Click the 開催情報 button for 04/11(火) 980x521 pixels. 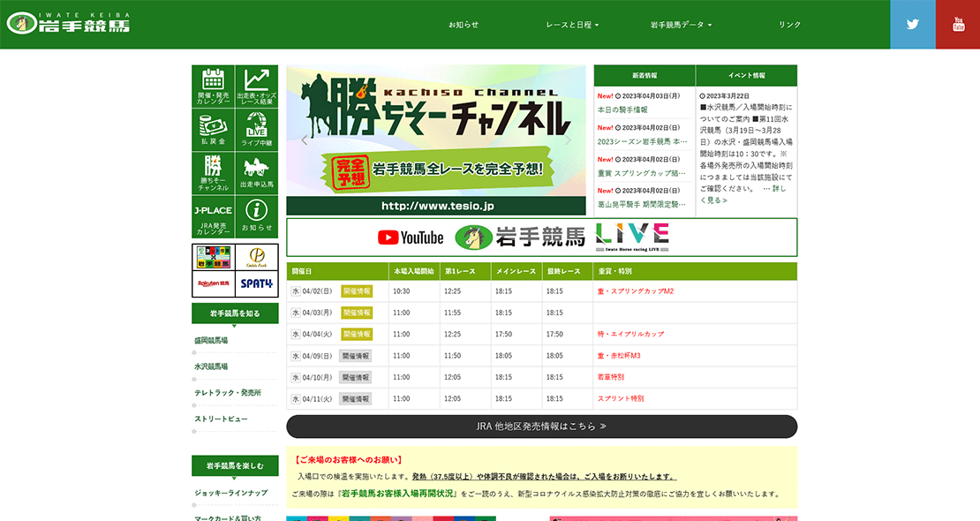356,399
